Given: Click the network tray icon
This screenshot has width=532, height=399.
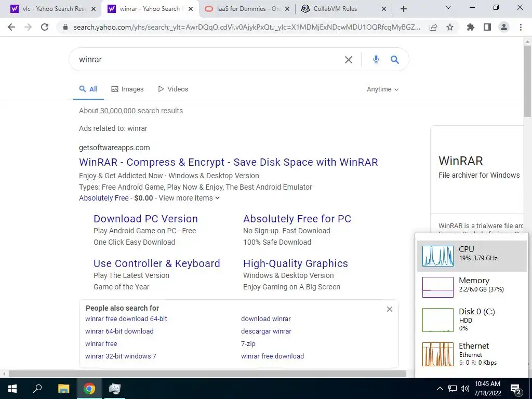Looking at the screenshot, I should [x=453, y=389].
